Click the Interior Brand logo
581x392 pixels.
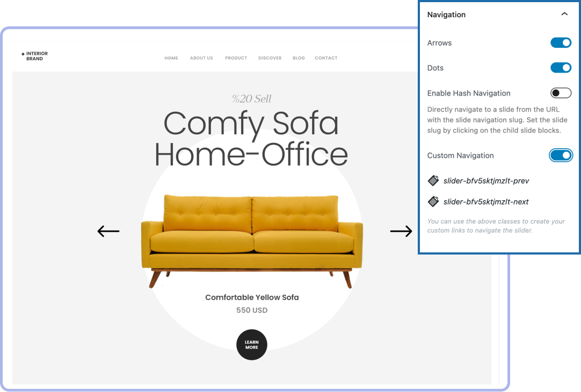click(34, 56)
